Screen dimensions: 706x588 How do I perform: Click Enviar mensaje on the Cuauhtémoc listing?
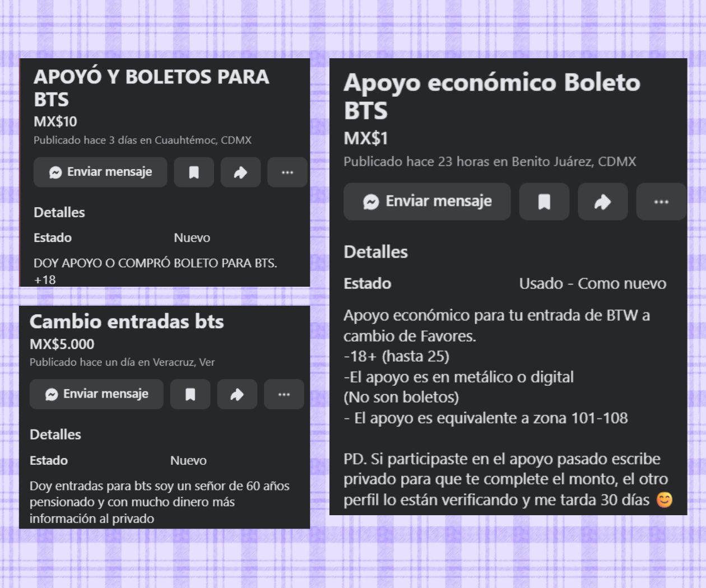(x=100, y=172)
